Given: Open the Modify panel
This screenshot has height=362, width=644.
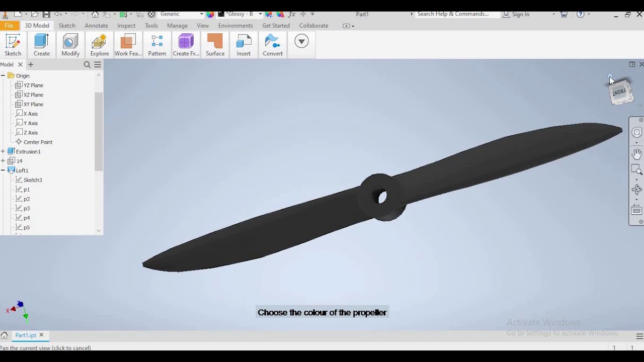Looking at the screenshot, I should [70, 45].
